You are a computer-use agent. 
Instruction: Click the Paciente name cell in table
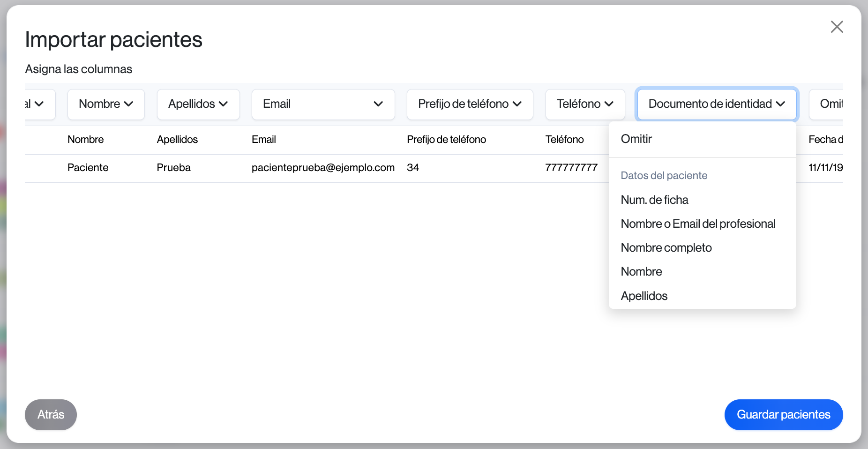[88, 168]
